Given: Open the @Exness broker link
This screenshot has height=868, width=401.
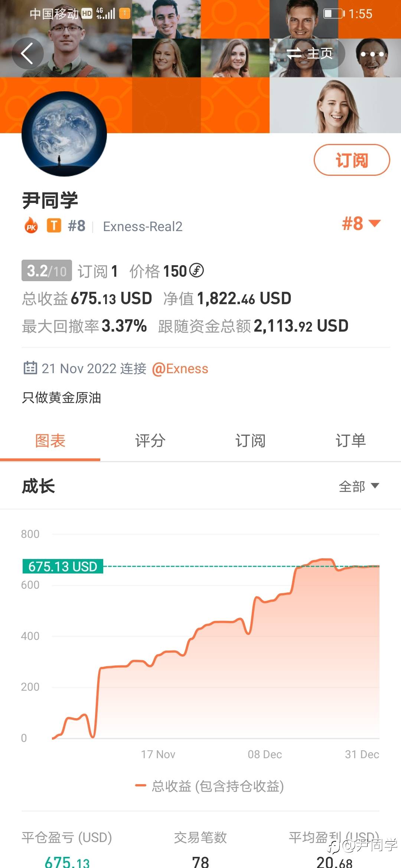Looking at the screenshot, I should [x=180, y=369].
